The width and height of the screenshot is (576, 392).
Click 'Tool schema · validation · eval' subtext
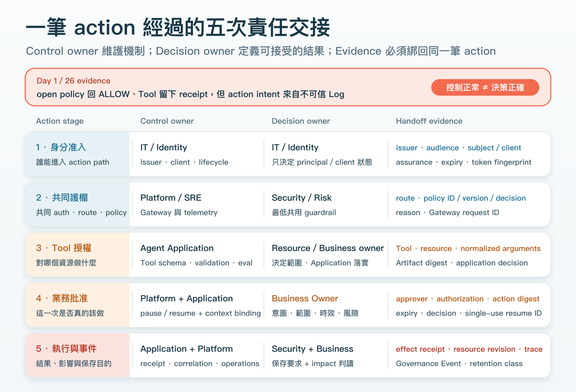[x=196, y=263]
